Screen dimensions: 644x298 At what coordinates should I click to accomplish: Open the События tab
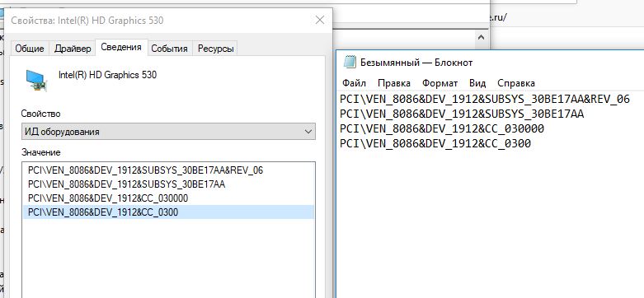[169, 49]
